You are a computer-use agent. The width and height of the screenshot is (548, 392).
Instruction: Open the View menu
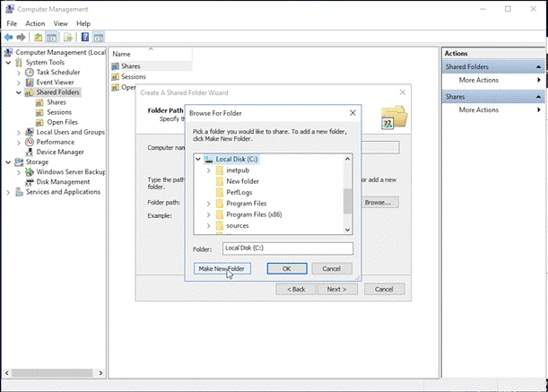tap(60, 23)
